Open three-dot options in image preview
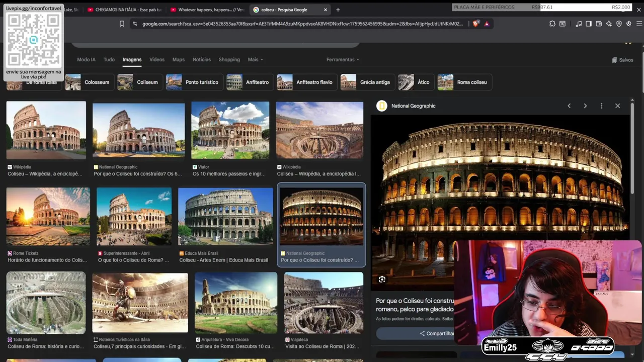This screenshot has width=644, height=362. click(x=601, y=106)
